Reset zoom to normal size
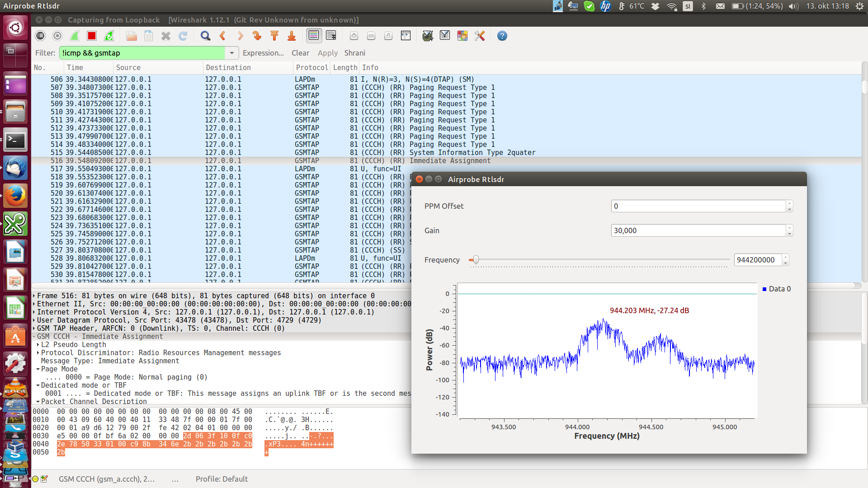 [x=388, y=36]
